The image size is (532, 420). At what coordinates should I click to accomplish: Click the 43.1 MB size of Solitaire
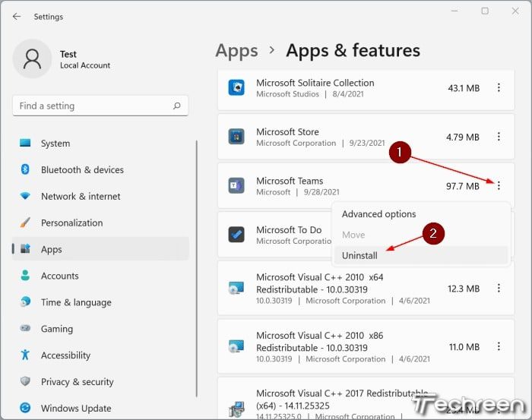click(464, 88)
